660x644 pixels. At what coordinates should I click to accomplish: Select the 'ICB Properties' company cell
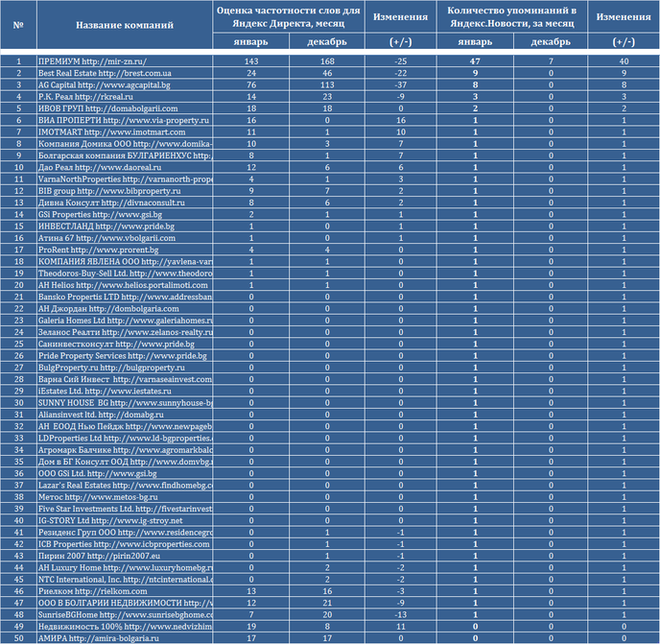pos(125,544)
